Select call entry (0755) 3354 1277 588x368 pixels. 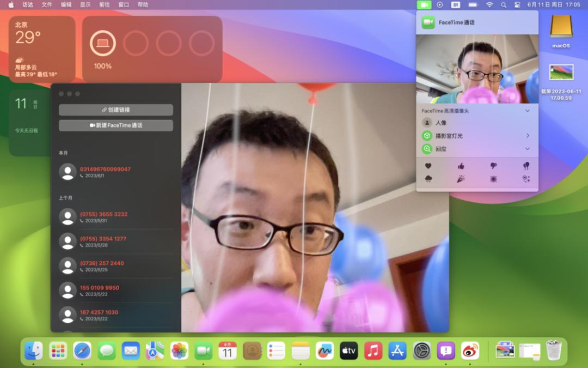(x=116, y=242)
